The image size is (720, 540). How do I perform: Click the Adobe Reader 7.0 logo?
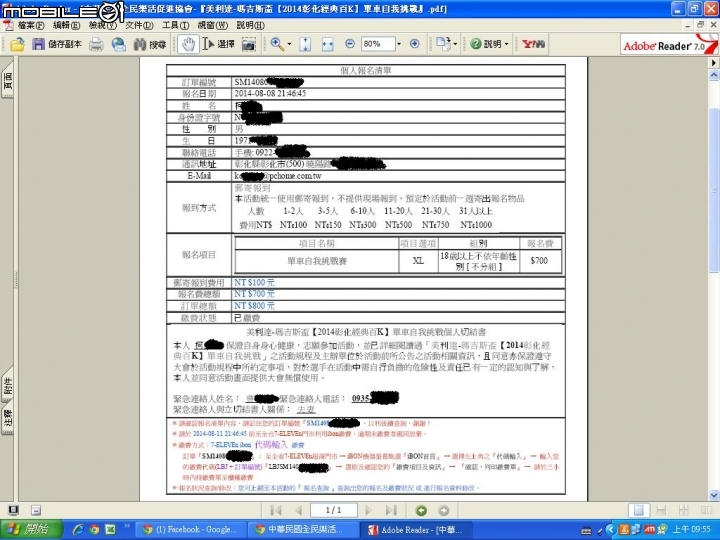(669, 45)
